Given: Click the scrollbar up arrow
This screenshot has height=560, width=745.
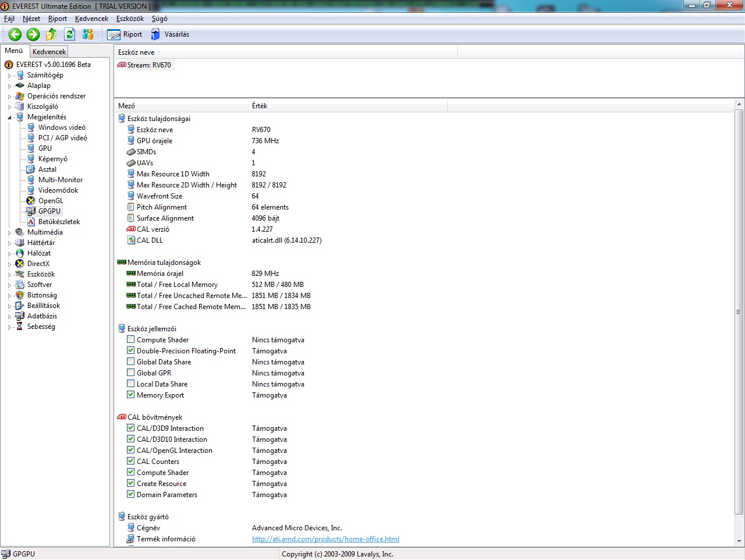Looking at the screenshot, I should point(739,105).
